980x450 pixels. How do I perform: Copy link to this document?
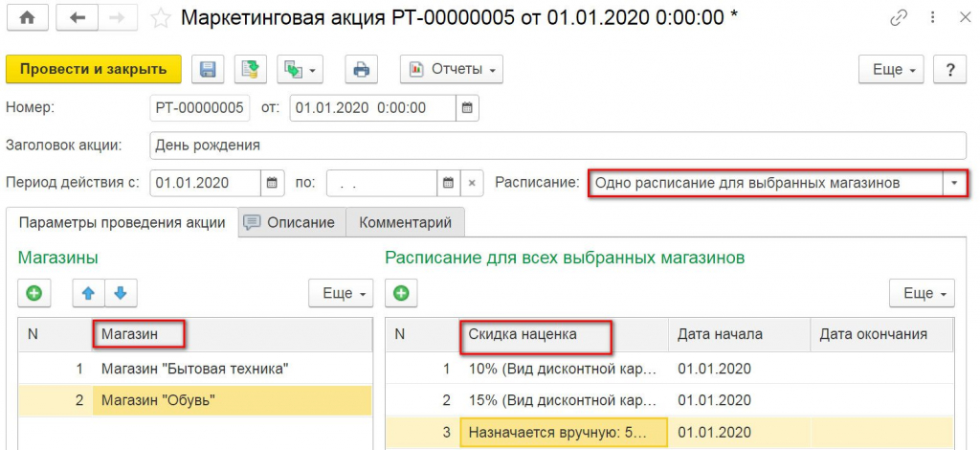pos(898,17)
